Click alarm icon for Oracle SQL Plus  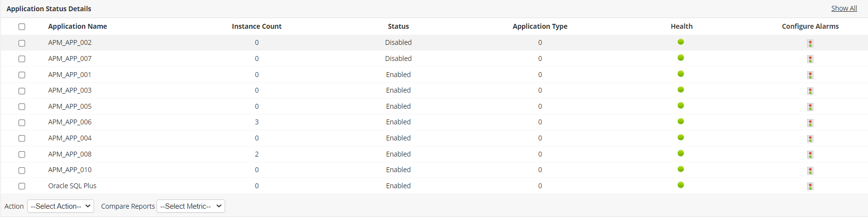click(x=810, y=186)
